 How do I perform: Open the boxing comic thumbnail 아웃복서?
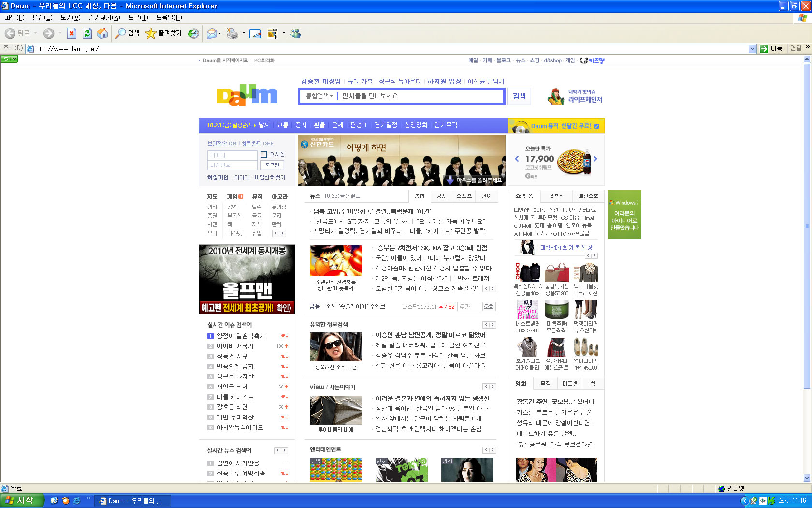pos(336,261)
